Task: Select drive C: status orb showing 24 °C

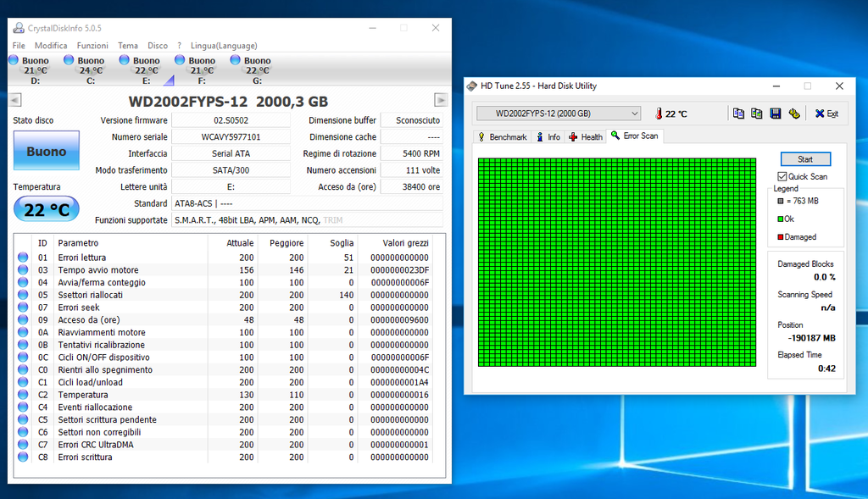Action: pos(69,60)
